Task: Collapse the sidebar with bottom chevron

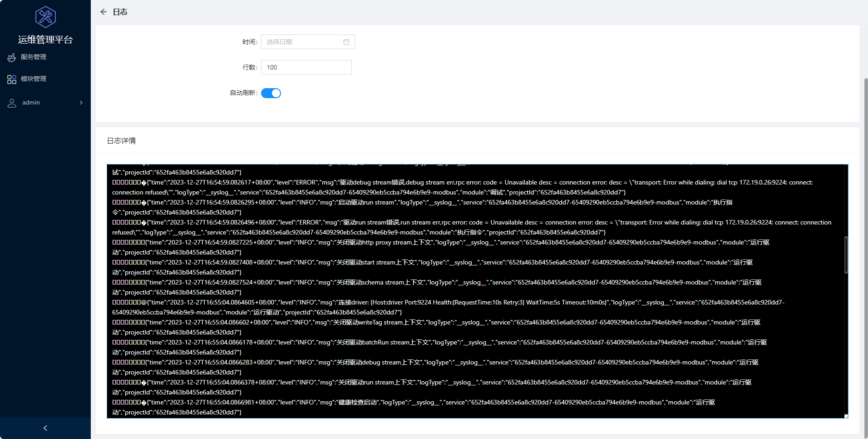Action: (45, 428)
